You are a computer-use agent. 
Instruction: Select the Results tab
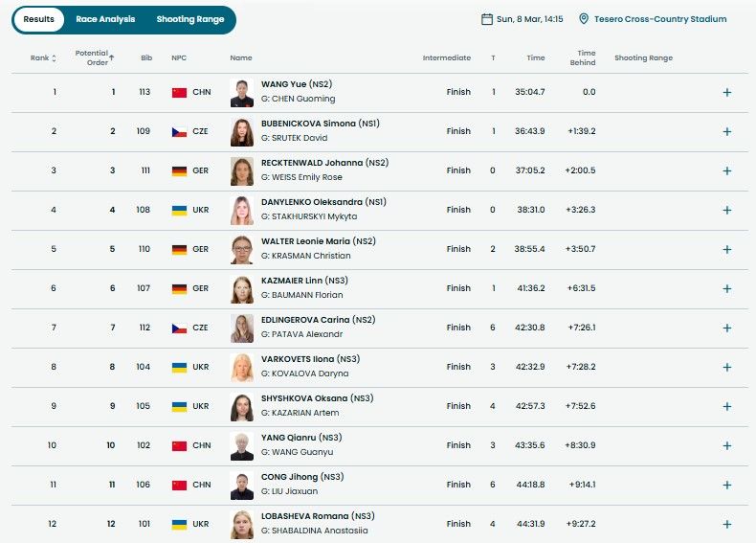pos(38,19)
